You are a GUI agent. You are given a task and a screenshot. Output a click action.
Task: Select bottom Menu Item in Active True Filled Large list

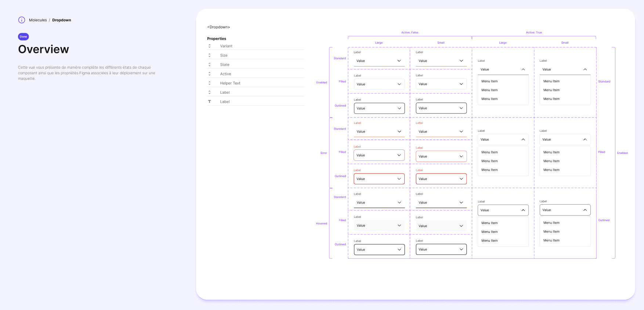click(x=503, y=170)
